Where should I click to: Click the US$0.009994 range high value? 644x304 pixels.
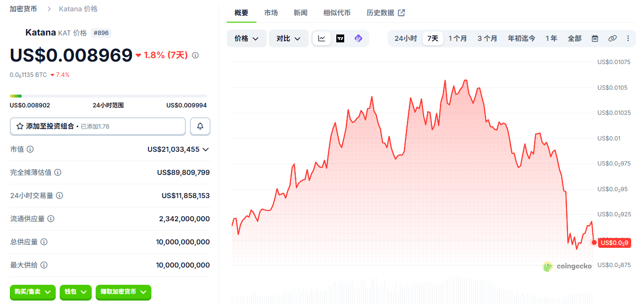click(x=186, y=105)
